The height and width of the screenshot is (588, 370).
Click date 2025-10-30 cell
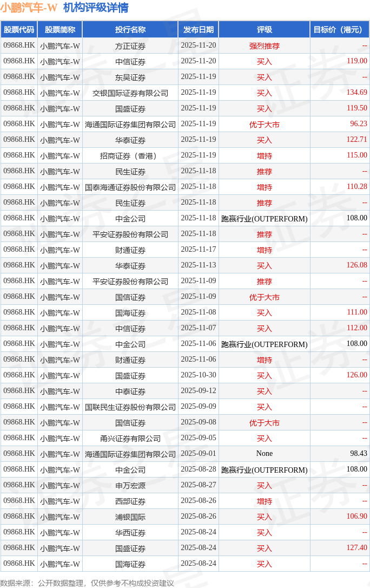coord(199,375)
